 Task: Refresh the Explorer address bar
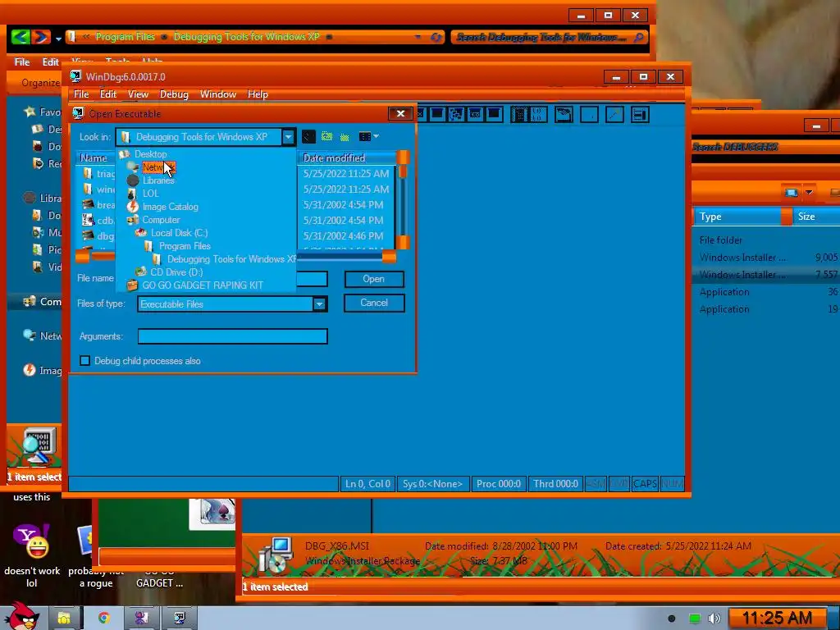tap(436, 37)
